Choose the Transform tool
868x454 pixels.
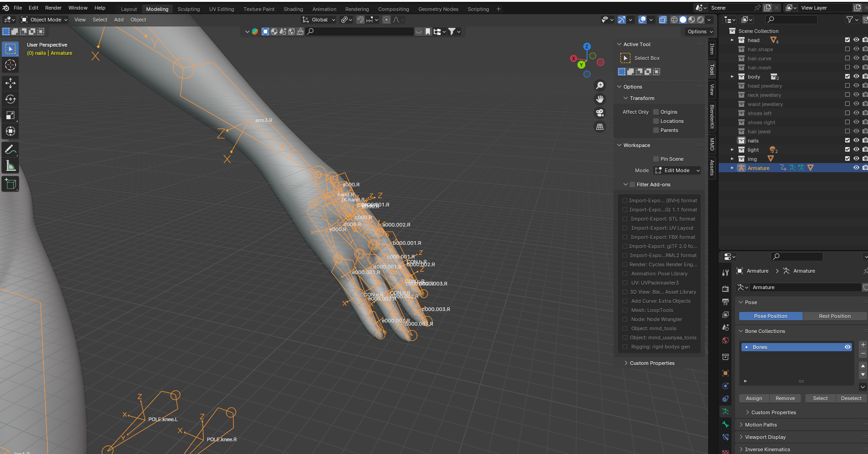[x=11, y=131]
